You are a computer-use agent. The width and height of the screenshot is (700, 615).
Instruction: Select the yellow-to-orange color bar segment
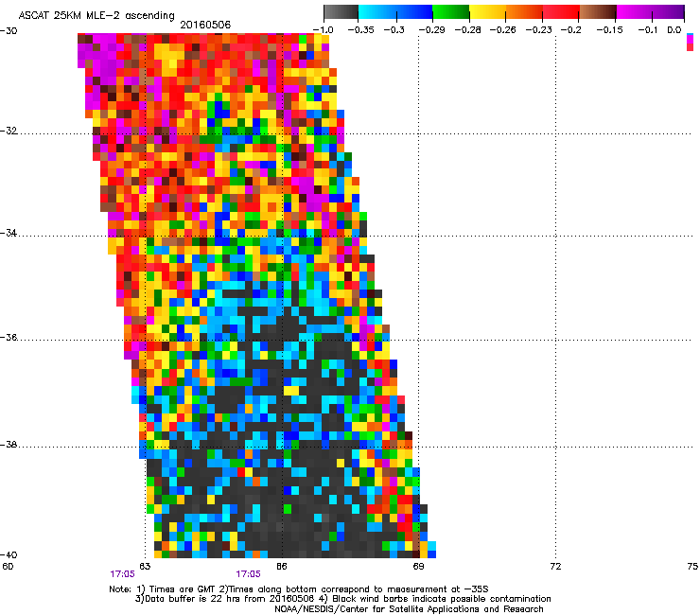tap(506, 12)
